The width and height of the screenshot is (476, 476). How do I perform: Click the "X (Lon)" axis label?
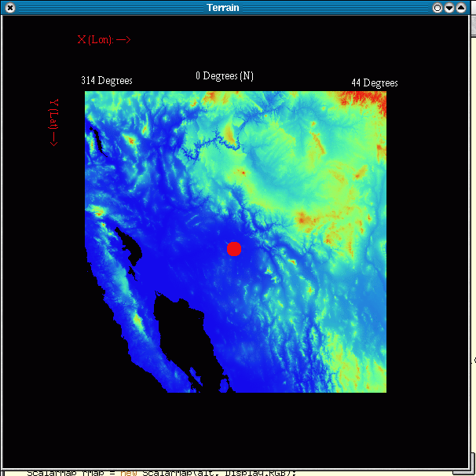[95, 39]
